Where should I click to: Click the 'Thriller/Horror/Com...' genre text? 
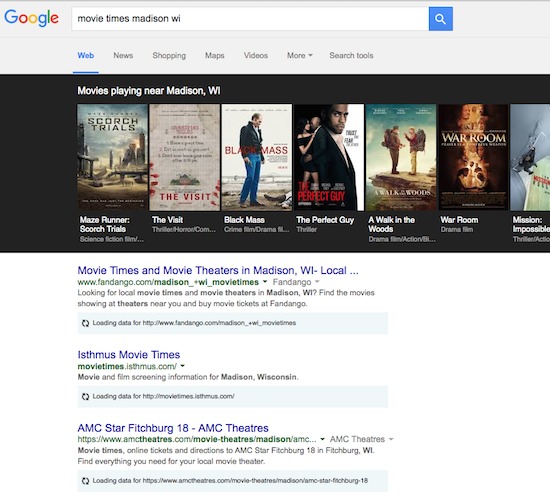[184, 229]
